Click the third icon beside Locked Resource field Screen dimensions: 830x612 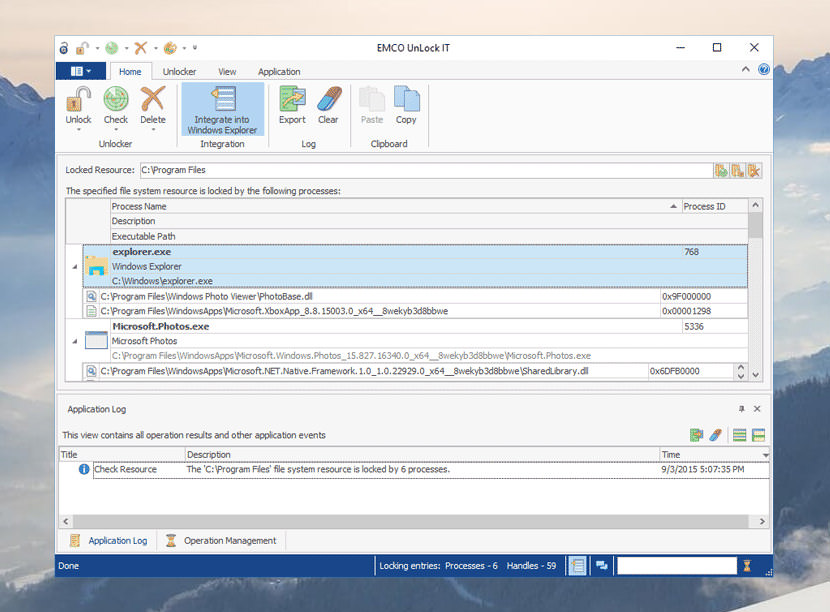click(x=754, y=170)
